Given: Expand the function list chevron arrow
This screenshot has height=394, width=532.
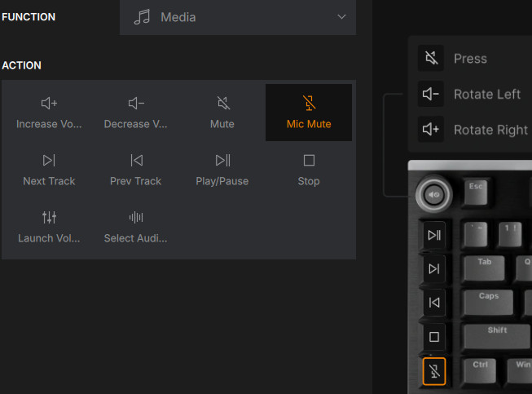Looking at the screenshot, I should pos(341,16).
